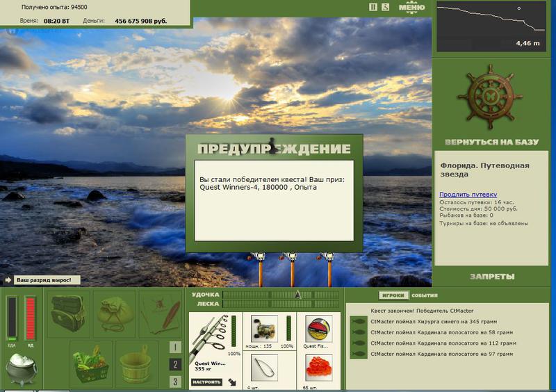Click the red alcohol level bar
Screen dimensions: 556x392
(31, 318)
